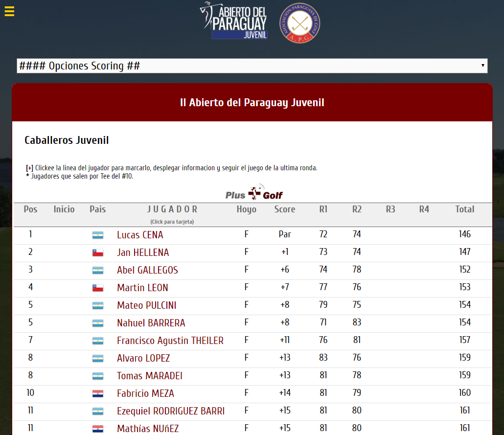504x435 pixels.
Task: Open Mateo PULCINI scorecard
Action: [x=146, y=306]
